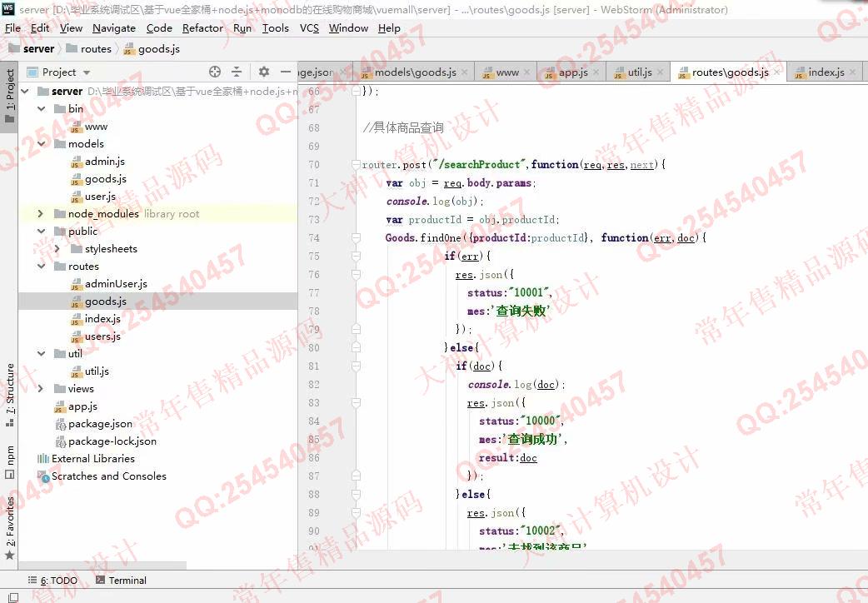The width and height of the screenshot is (868, 603).
Task: Open the Terminal tool window
Action: pyautogui.click(x=122, y=581)
